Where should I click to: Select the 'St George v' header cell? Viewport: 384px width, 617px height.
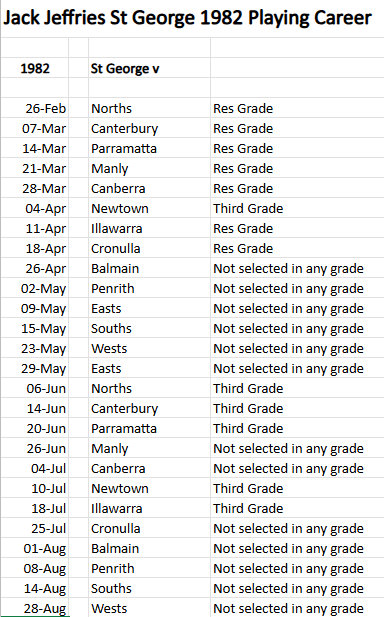tap(150, 68)
